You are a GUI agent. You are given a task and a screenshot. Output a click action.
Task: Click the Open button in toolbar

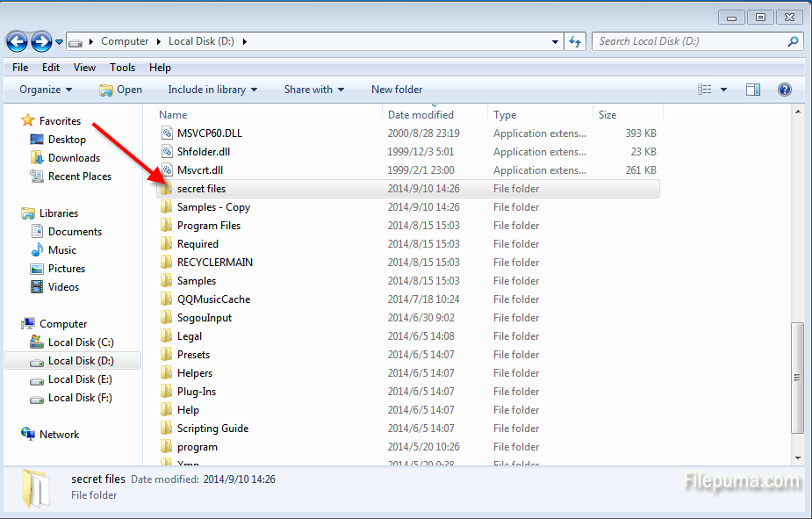[x=120, y=90]
